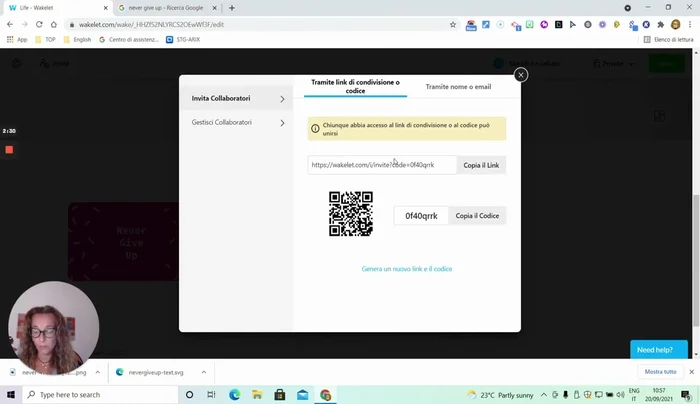Expand options arrow for the png download
700x404 pixels.
(97, 372)
